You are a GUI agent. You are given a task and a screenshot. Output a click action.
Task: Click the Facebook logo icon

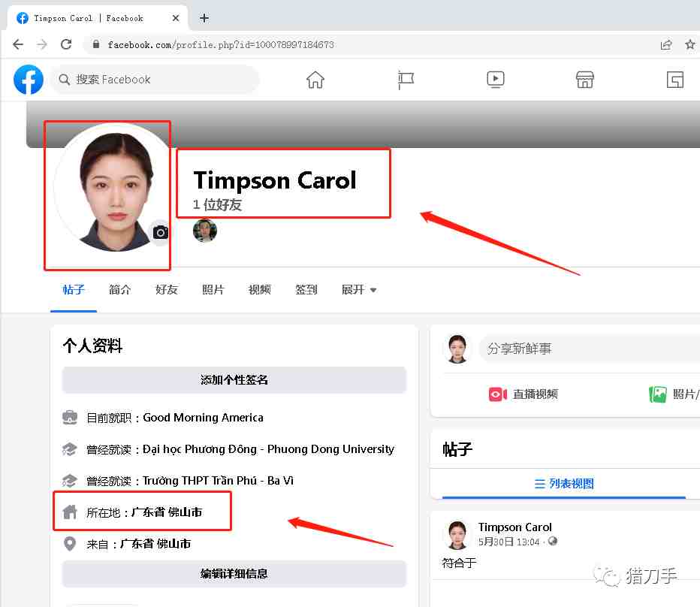(28, 80)
